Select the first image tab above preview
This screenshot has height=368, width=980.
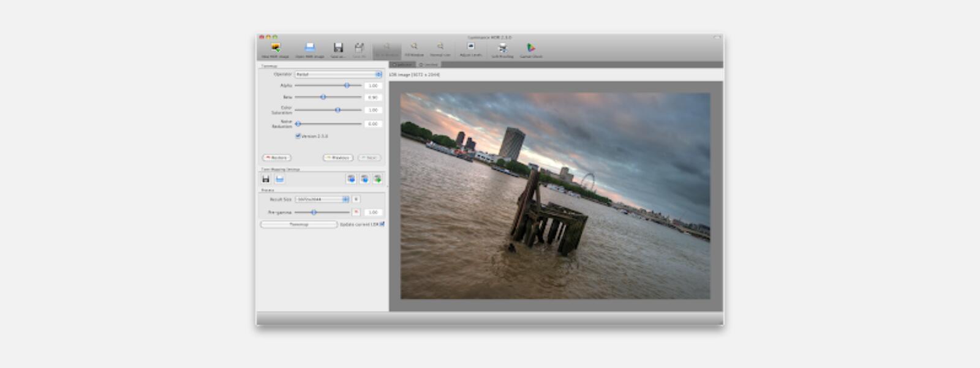(x=402, y=64)
